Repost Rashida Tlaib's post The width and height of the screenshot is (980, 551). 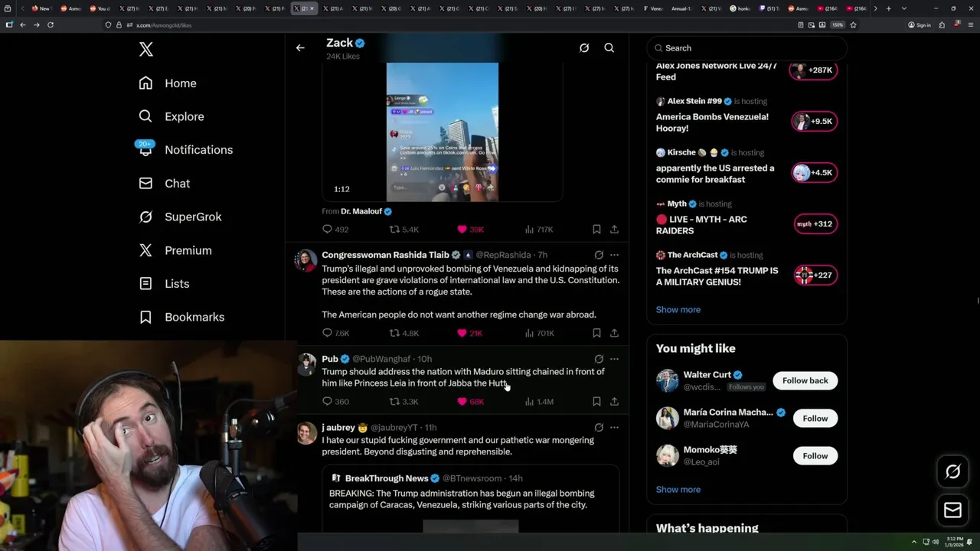404,333
